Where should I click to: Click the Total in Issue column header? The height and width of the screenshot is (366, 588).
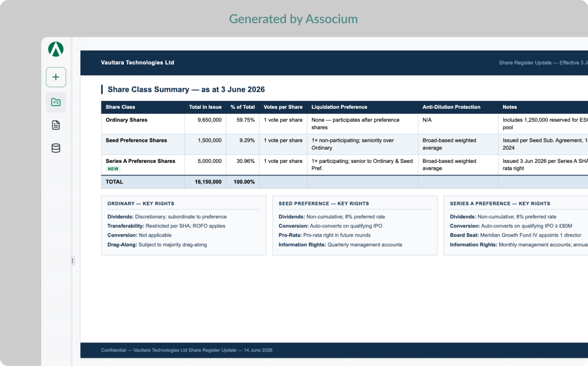tap(205, 107)
